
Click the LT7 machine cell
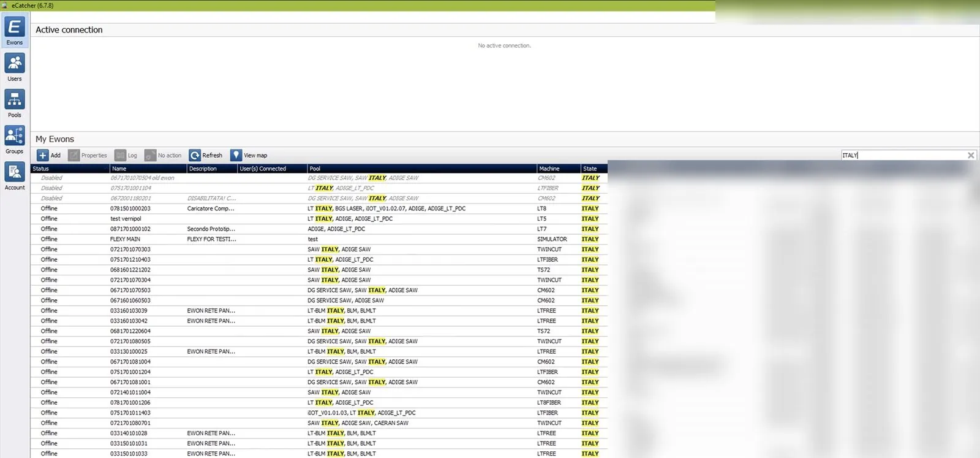click(542, 229)
